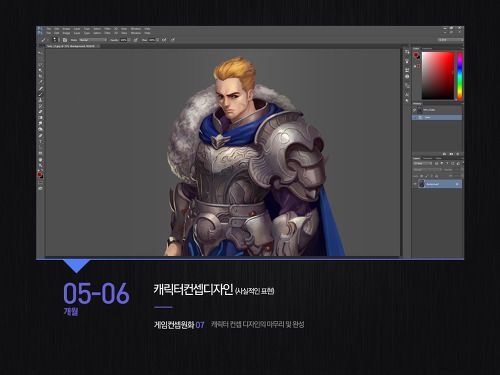
Task: Open the painting Mode dropdown showing Normal
Action: tap(93, 40)
